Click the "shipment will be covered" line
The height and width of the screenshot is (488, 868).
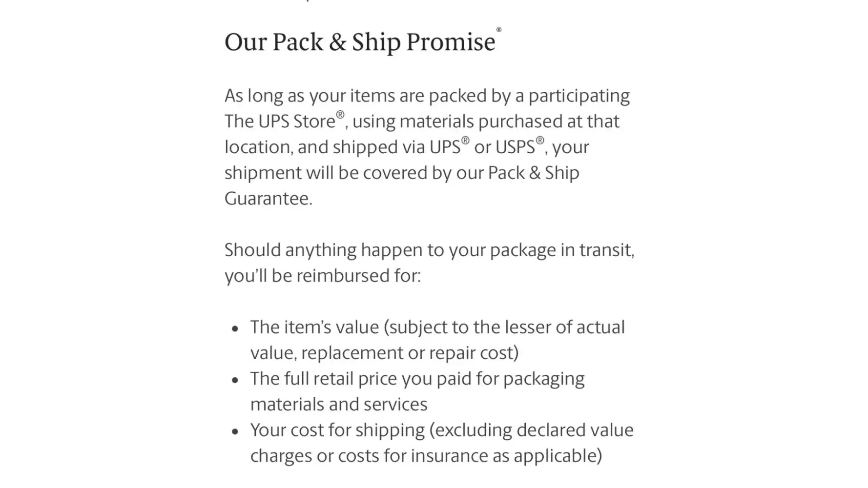coord(401,173)
